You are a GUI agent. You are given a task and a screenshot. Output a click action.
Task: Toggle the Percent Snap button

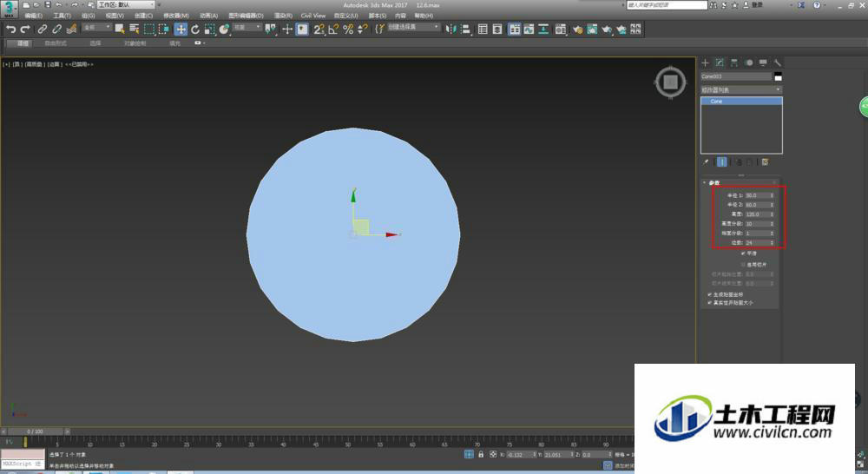pyautogui.click(x=348, y=30)
